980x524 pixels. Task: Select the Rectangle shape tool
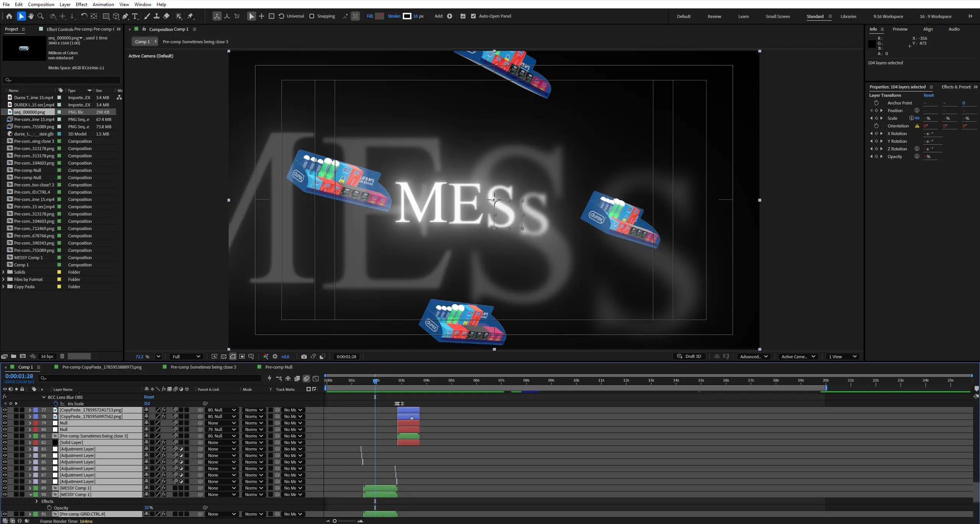[x=106, y=16]
